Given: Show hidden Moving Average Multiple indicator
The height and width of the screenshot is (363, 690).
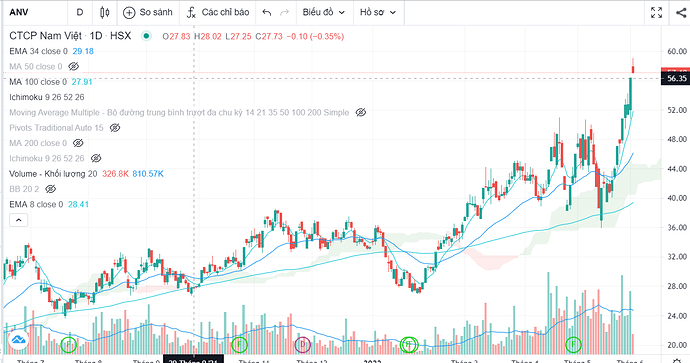Looking at the screenshot, I should coord(360,113).
